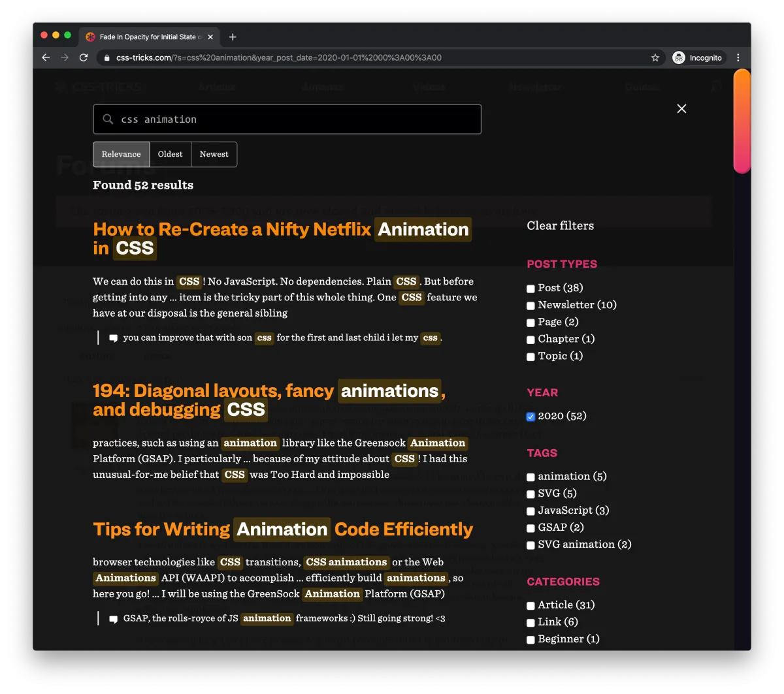Uncheck the 2020 (52) year filter
784x694 pixels.
pos(531,417)
